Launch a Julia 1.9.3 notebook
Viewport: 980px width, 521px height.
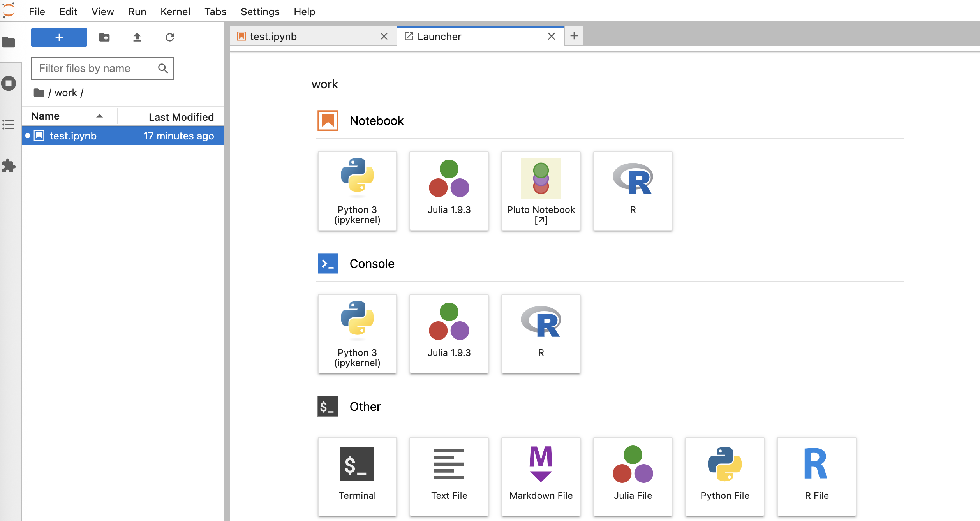(x=449, y=191)
